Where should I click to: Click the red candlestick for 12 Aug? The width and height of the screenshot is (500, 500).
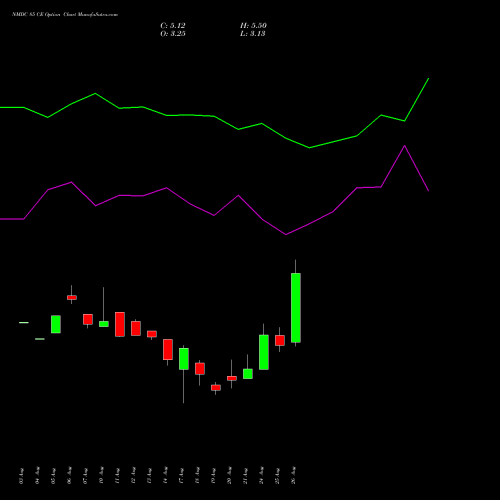pos(136,328)
